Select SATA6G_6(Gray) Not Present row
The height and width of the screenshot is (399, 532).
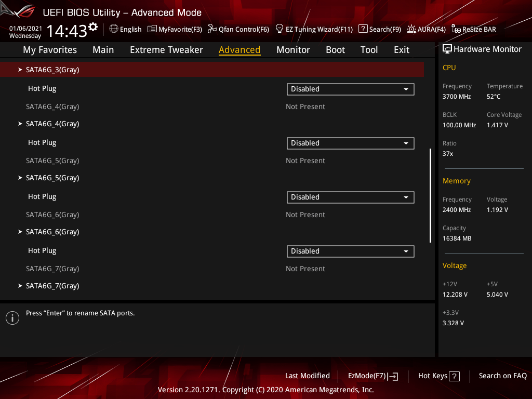212,215
